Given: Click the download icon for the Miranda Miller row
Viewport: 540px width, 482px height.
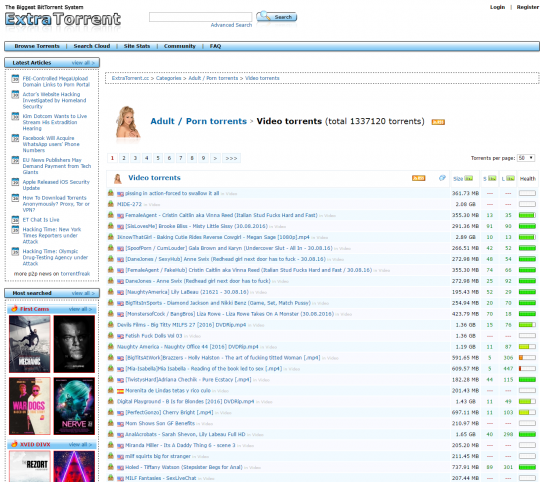Looking at the screenshot, I should 111,444.
